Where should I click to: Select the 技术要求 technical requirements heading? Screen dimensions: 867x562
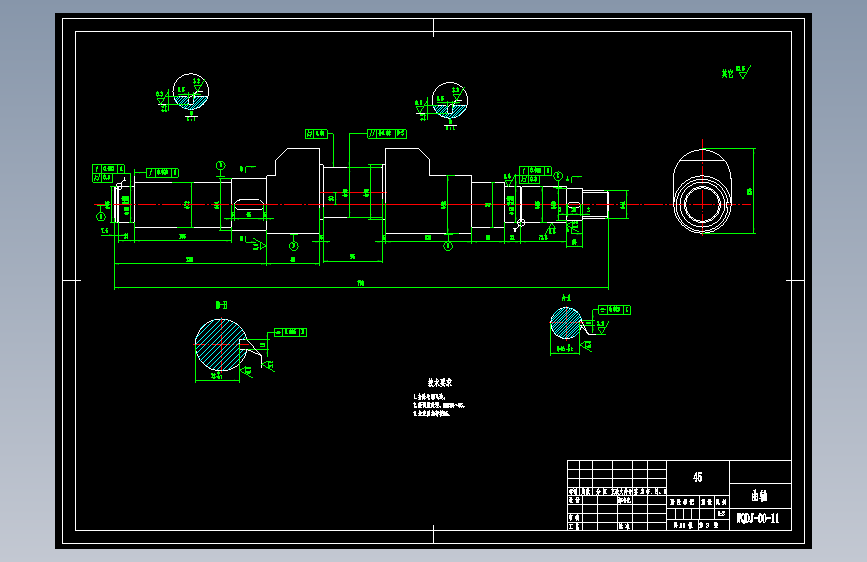[x=440, y=382]
